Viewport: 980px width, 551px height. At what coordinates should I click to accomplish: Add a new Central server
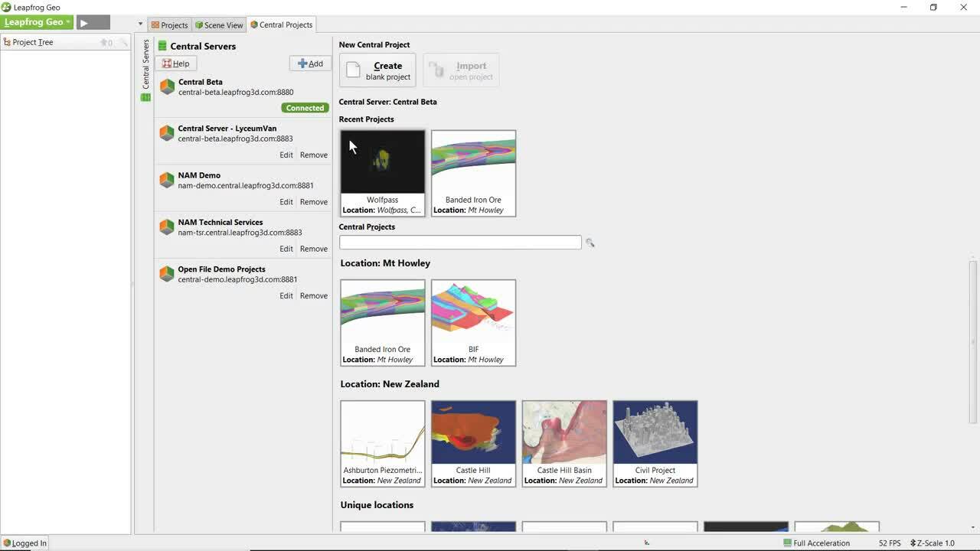[310, 64]
